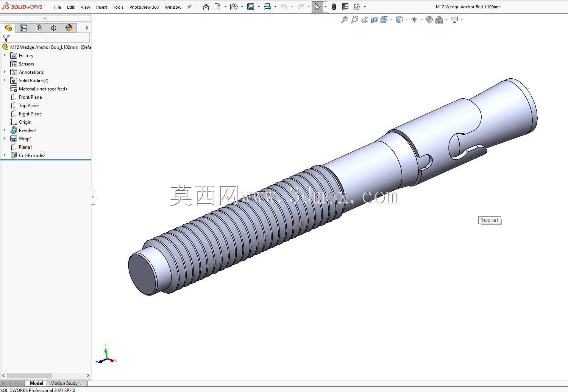Open the PhotoView 360 menu
Image resolution: width=568 pixels, height=392 pixels.
(144, 7)
